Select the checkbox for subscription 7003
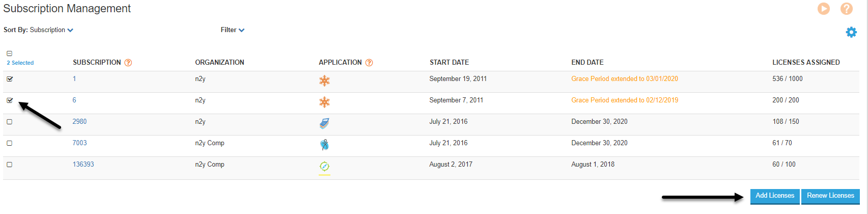Screen dimensions: 868x214 pyautogui.click(x=10, y=143)
